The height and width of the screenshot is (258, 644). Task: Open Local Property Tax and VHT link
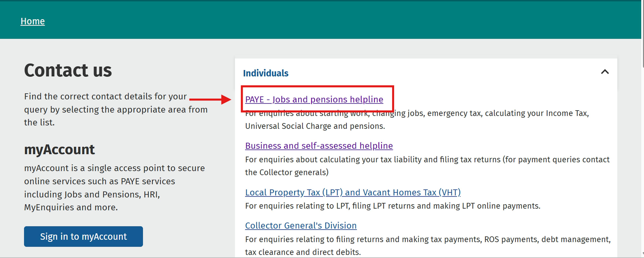(x=353, y=193)
